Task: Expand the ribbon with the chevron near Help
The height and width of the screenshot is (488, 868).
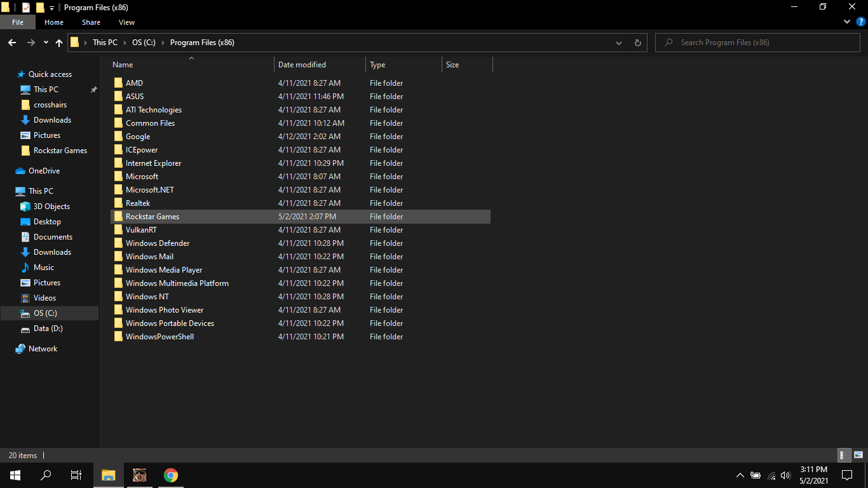Action: pos(846,22)
